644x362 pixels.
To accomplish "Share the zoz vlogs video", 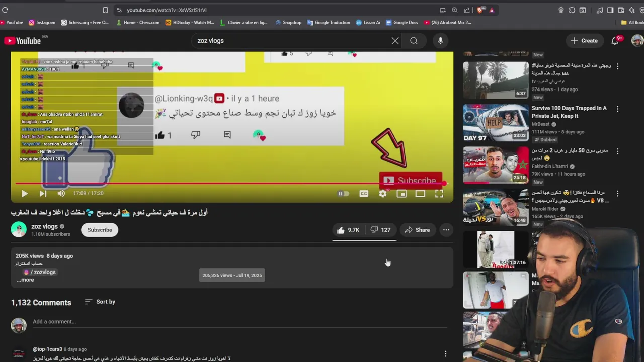I will coord(417,230).
